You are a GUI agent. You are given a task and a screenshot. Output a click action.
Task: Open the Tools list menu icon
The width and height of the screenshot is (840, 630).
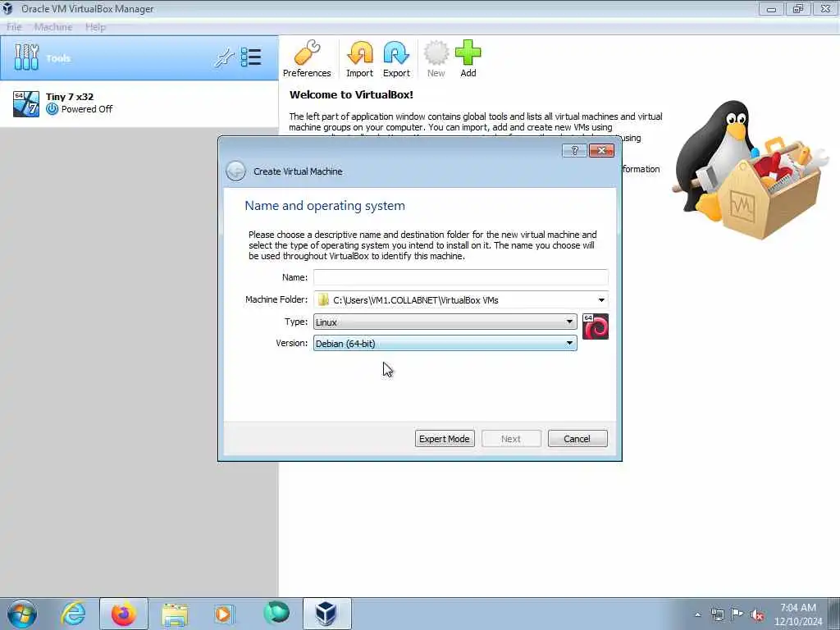[251, 57]
